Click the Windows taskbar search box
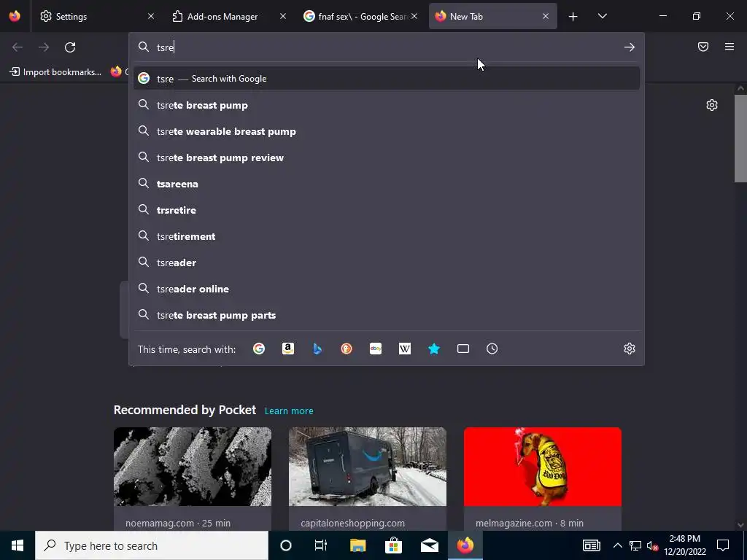Screen dimensions: 747x560 pyautogui.click(x=152, y=545)
